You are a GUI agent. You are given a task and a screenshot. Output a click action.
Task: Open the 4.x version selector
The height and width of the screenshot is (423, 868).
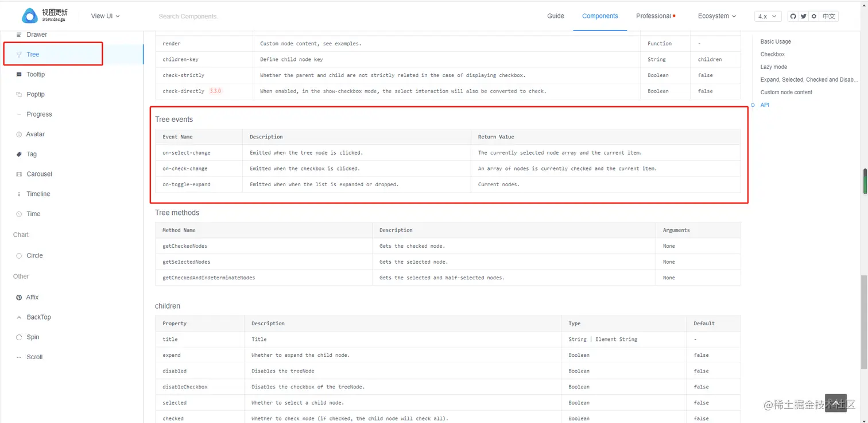click(x=768, y=16)
